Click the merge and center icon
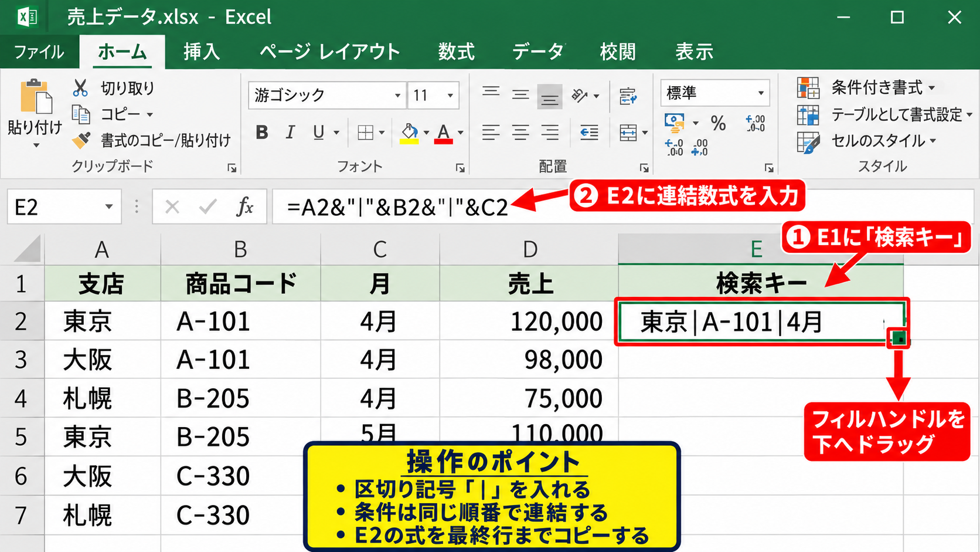 click(628, 133)
